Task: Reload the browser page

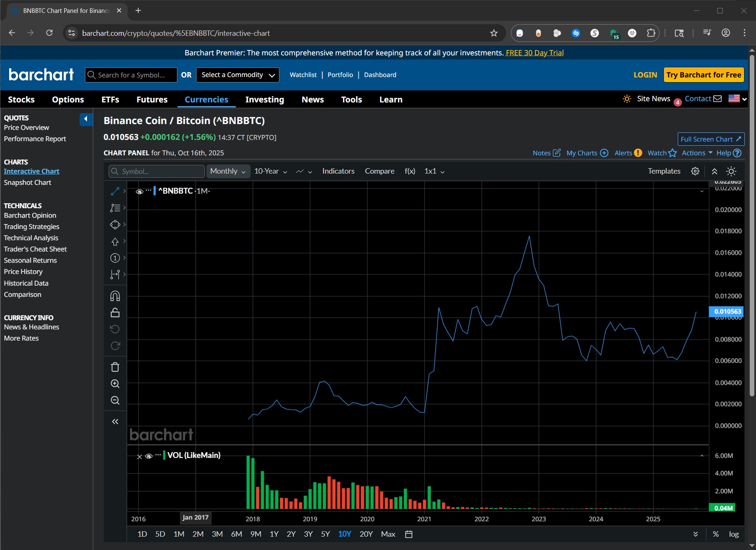Action: (x=49, y=33)
